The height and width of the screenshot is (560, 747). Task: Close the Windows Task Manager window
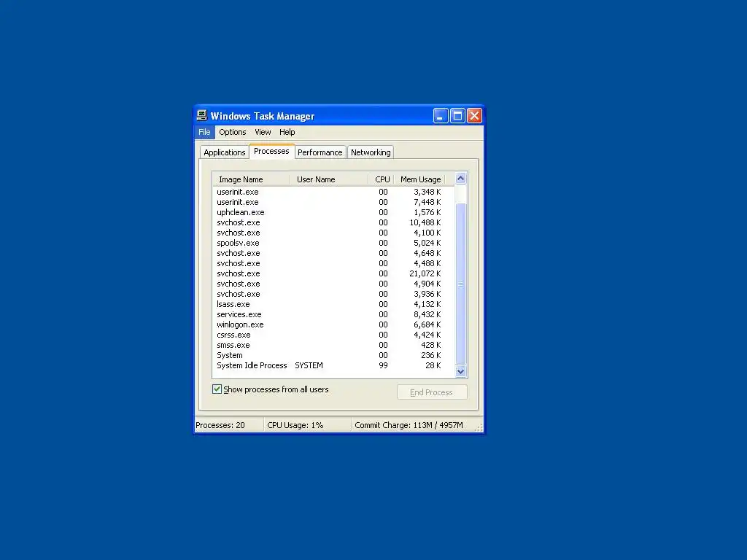point(474,116)
